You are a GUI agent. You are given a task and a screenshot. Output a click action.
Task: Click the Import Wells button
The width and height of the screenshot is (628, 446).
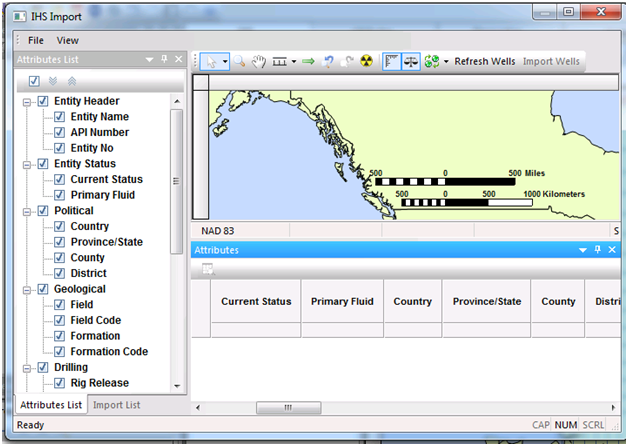(552, 61)
